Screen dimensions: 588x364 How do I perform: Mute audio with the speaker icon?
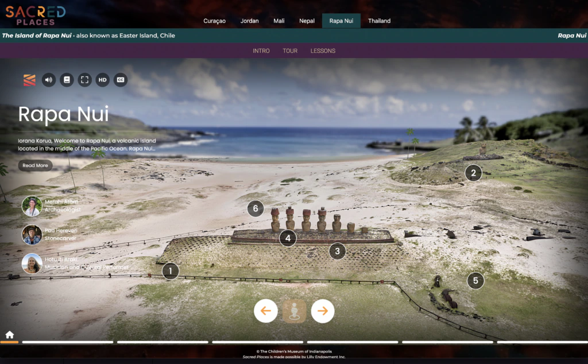[49, 80]
